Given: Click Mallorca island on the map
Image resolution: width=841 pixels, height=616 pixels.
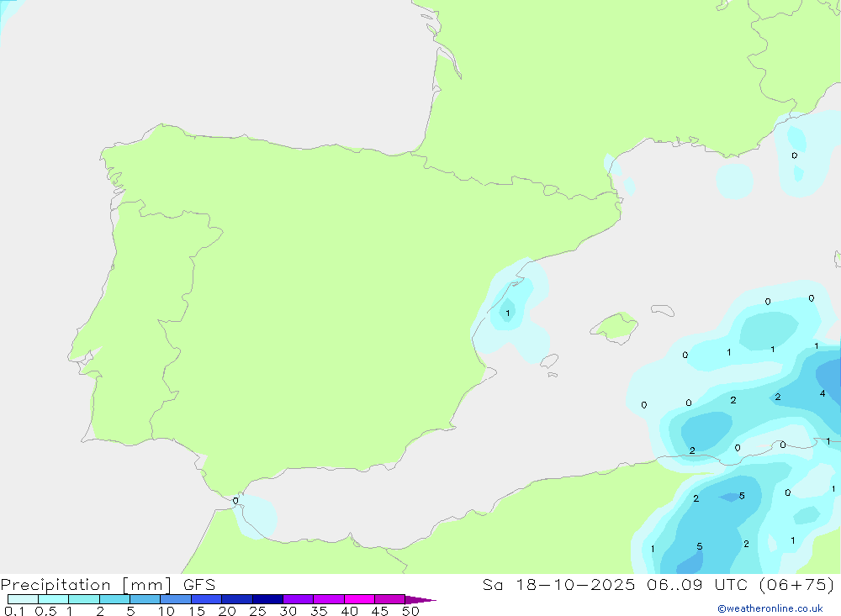Looking at the screenshot, I should pyautogui.click(x=615, y=327).
